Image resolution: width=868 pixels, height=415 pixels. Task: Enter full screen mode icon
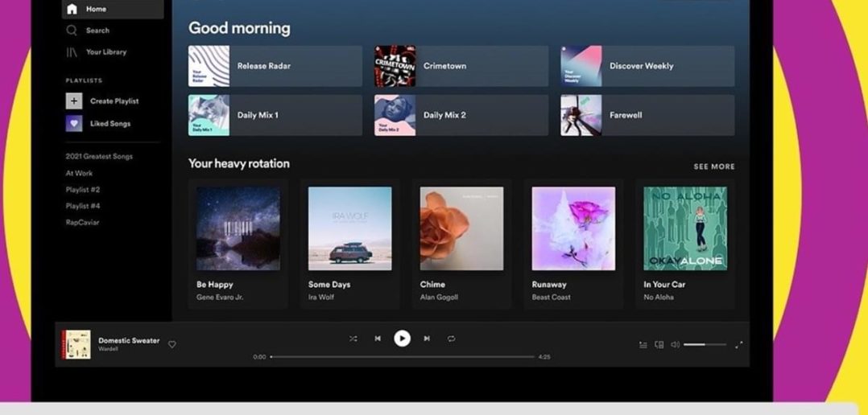coord(738,345)
